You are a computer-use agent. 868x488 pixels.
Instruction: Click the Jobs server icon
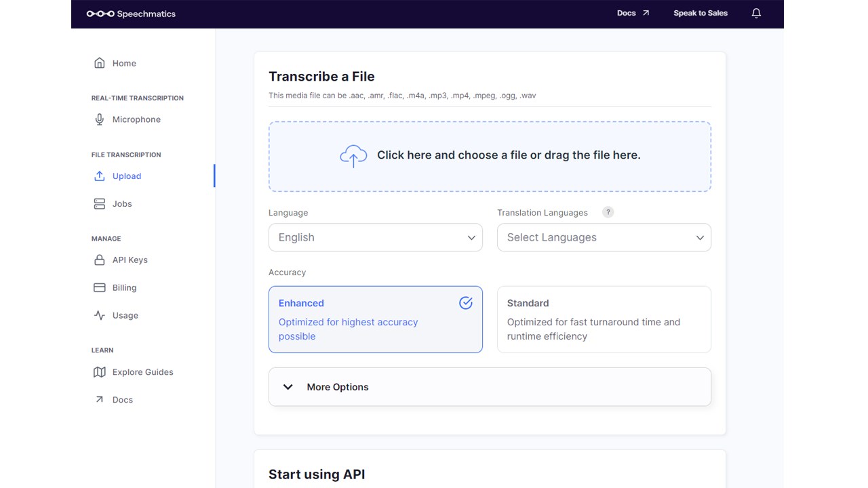click(100, 204)
